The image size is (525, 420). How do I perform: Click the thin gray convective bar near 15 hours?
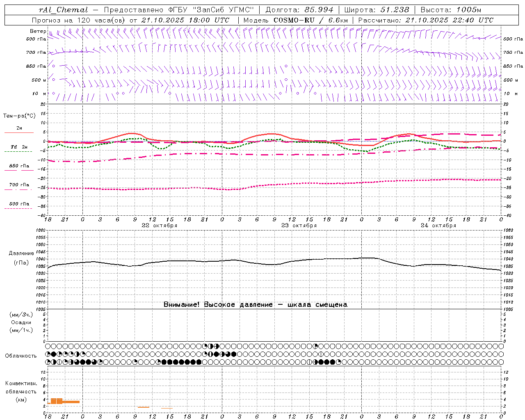pos(167,408)
